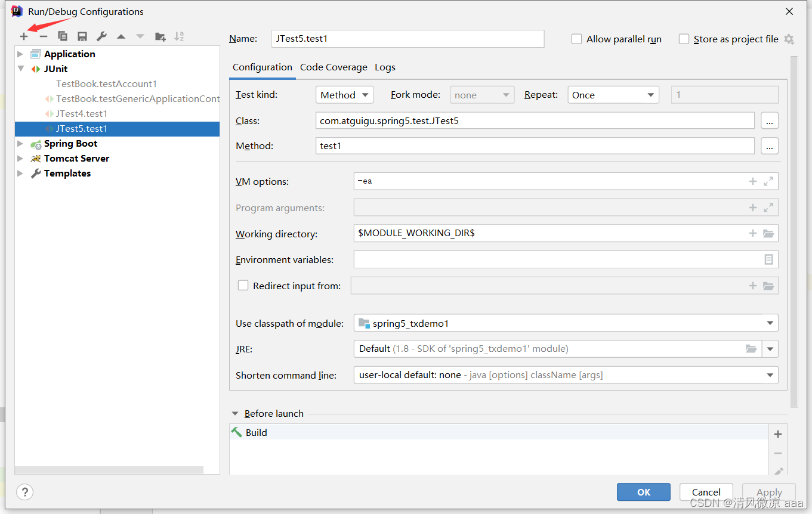The image size is (812, 514).
Task: Open Use classpath of module dropdown
Action: click(x=566, y=323)
